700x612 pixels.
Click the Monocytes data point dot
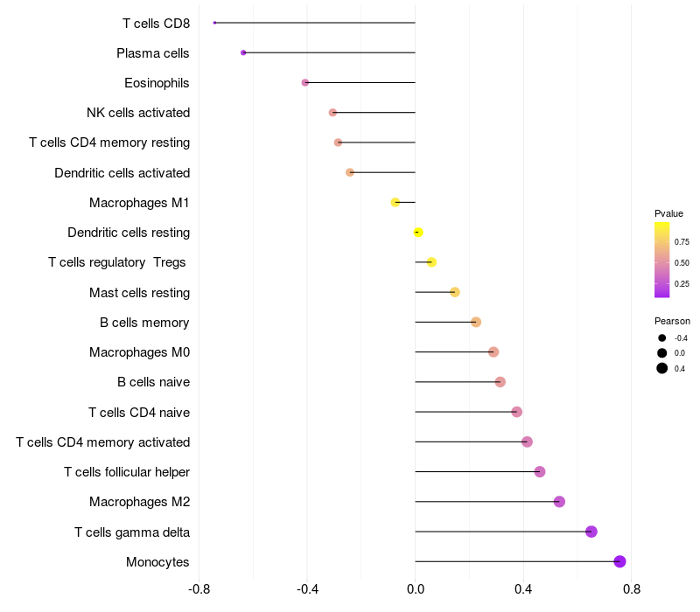pos(619,561)
